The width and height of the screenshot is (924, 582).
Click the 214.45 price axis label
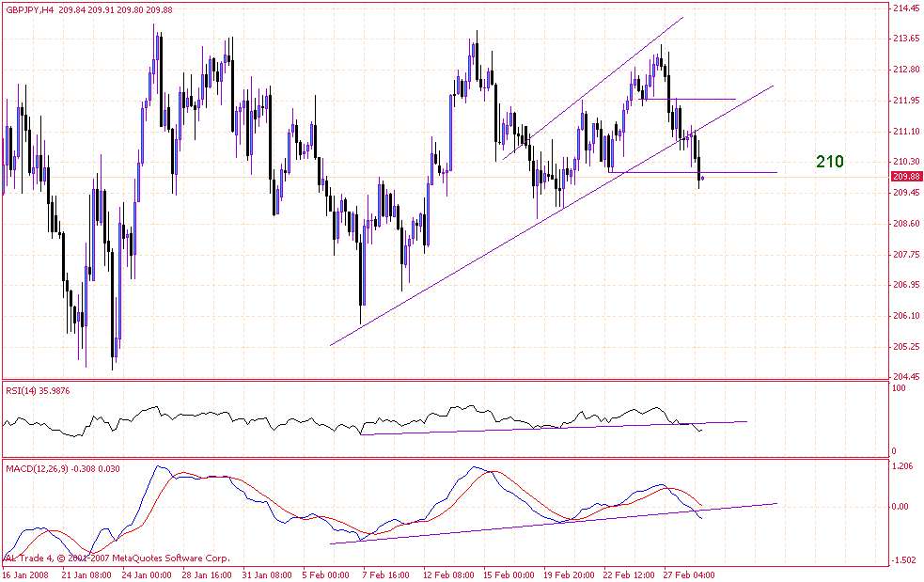pyautogui.click(x=905, y=8)
